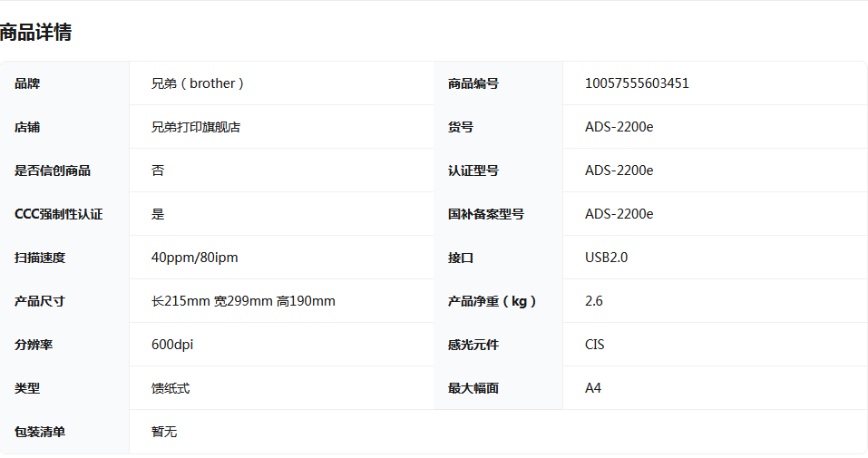Select the 包装清单 label
The height and width of the screenshot is (458, 868).
pyautogui.click(x=40, y=432)
